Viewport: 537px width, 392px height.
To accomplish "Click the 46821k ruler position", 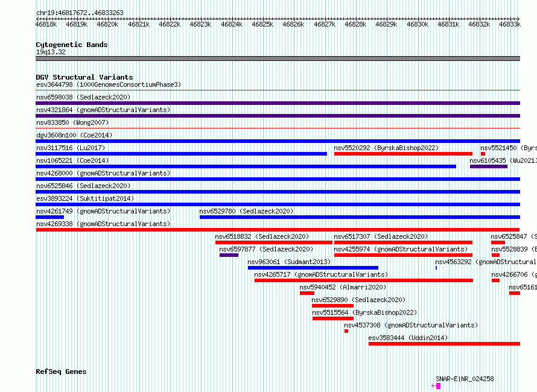I will 139,24.
